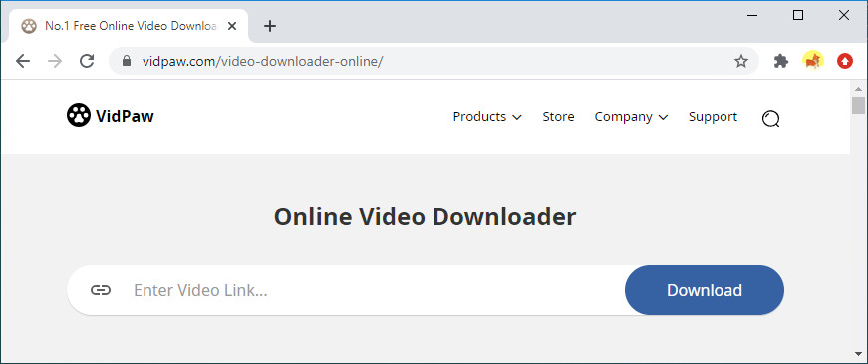Open the Support page
The height and width of the screenshot is (364, 868).
(x=713, y=117)
